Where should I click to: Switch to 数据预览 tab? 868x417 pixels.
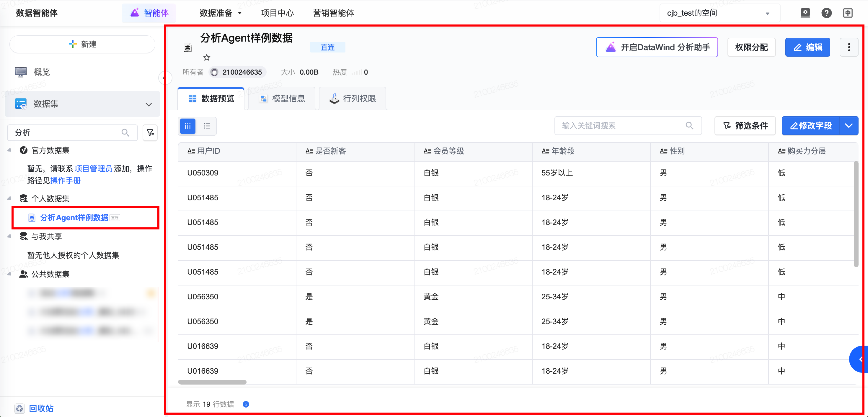coord(211,98)
